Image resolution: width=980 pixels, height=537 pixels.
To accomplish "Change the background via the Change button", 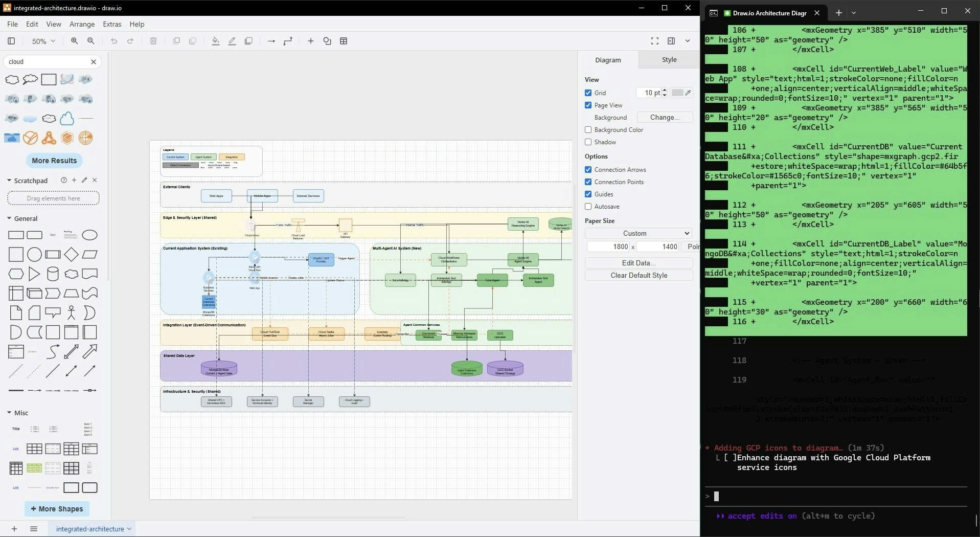I will pyautogui.click(x=665, y=117).
